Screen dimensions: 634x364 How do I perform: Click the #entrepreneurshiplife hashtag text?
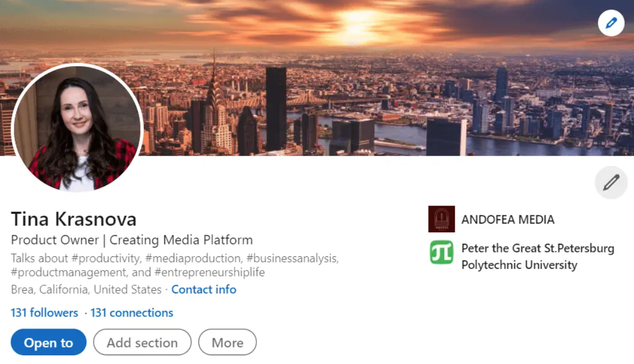[209, 272]
